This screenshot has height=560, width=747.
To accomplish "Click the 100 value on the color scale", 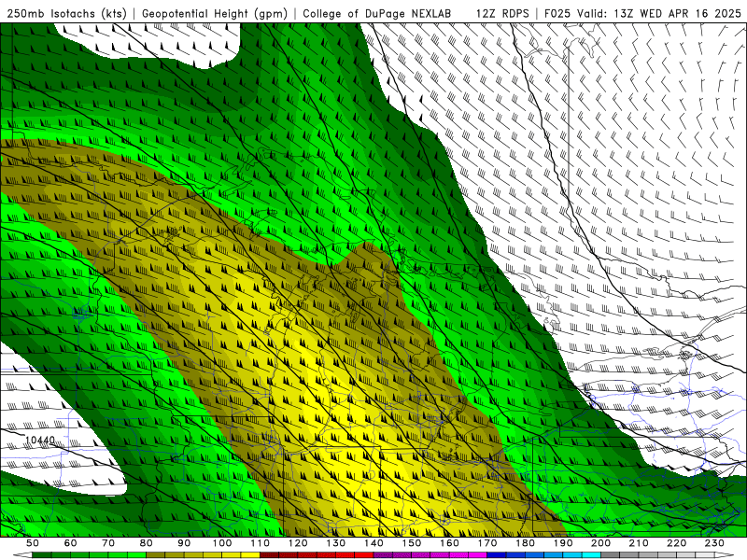I will point(222,543).
